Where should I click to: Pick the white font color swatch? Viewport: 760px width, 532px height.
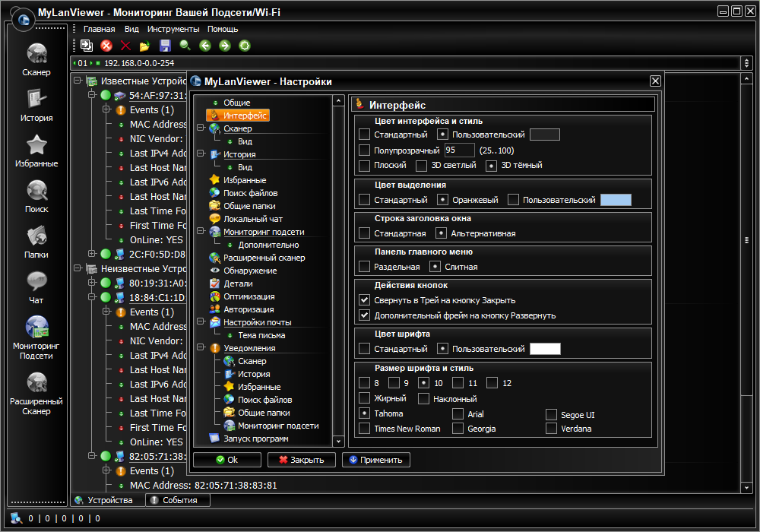(545, 348)
